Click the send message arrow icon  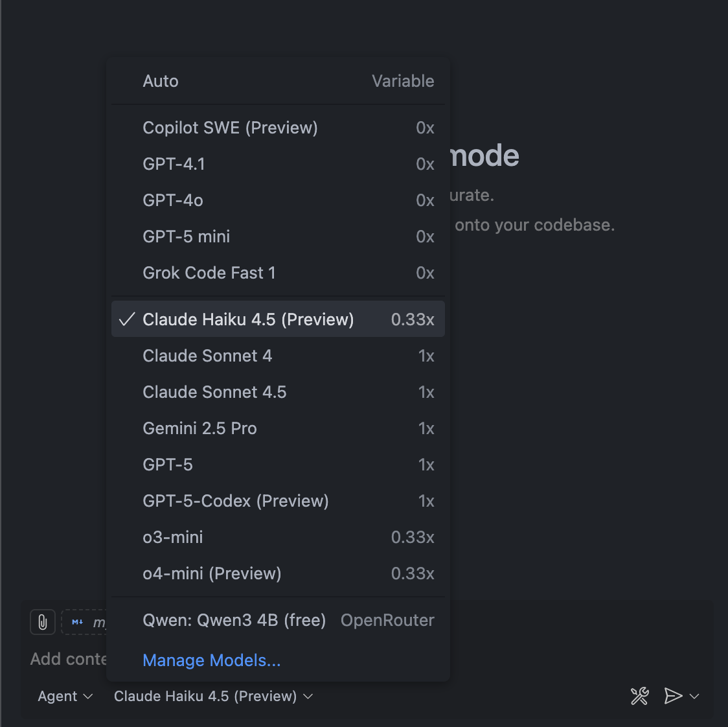pyautogui.click(x=673, y=696)
